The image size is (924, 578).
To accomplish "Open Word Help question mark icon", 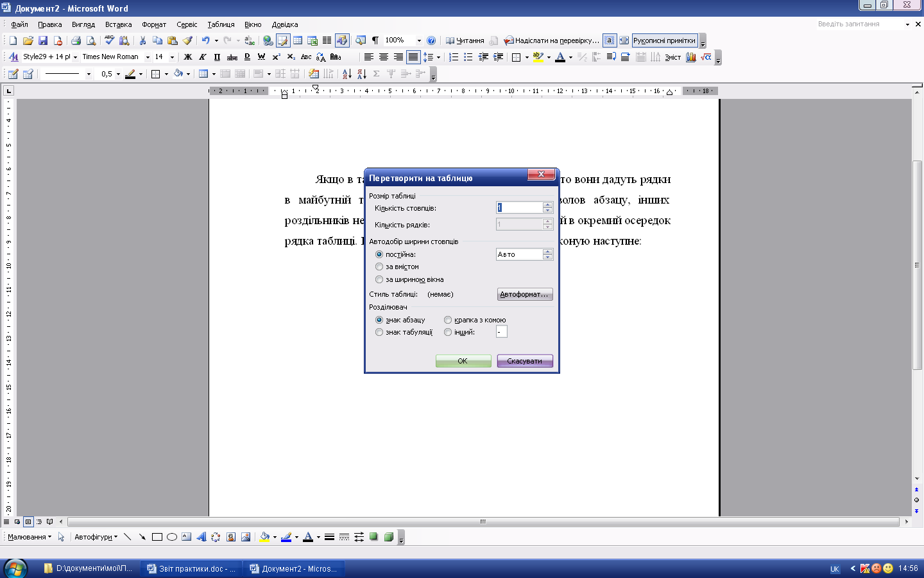I will point(431,40).
